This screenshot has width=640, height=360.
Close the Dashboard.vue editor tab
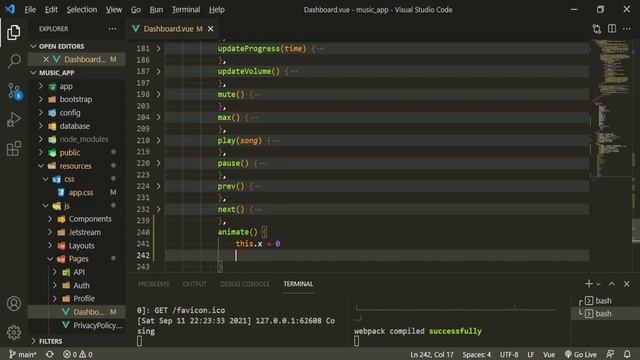[x=211, y=29]
